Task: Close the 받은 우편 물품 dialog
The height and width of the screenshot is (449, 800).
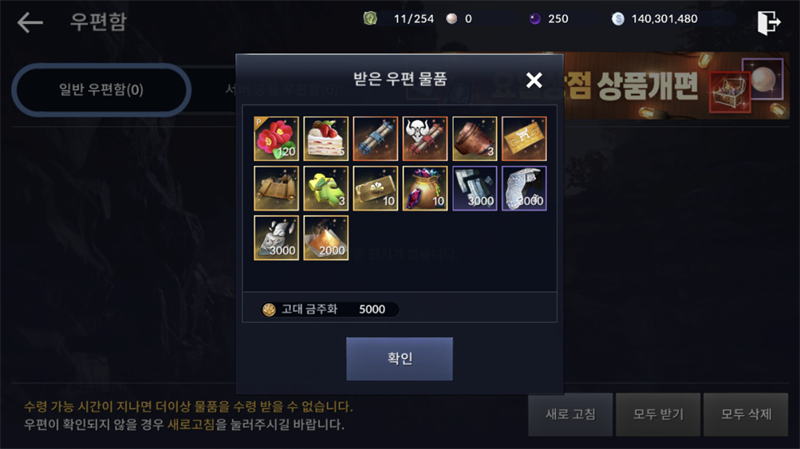Action: tap(534, 80)
